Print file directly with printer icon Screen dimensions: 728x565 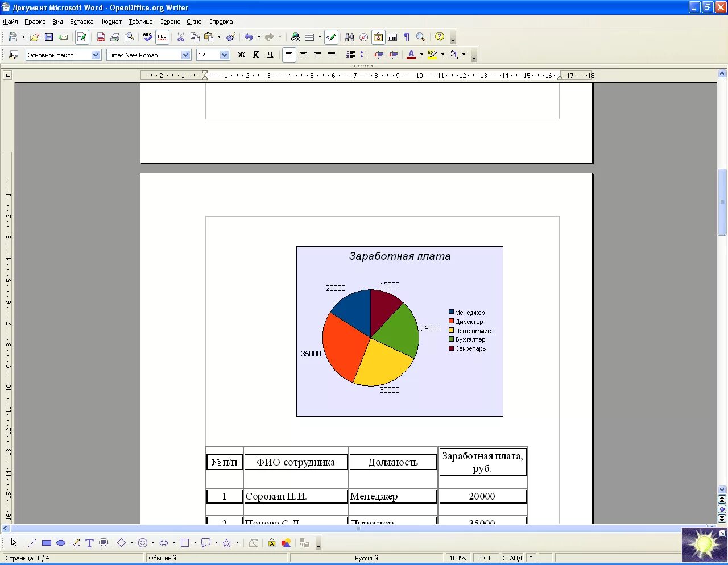[115, 38]
